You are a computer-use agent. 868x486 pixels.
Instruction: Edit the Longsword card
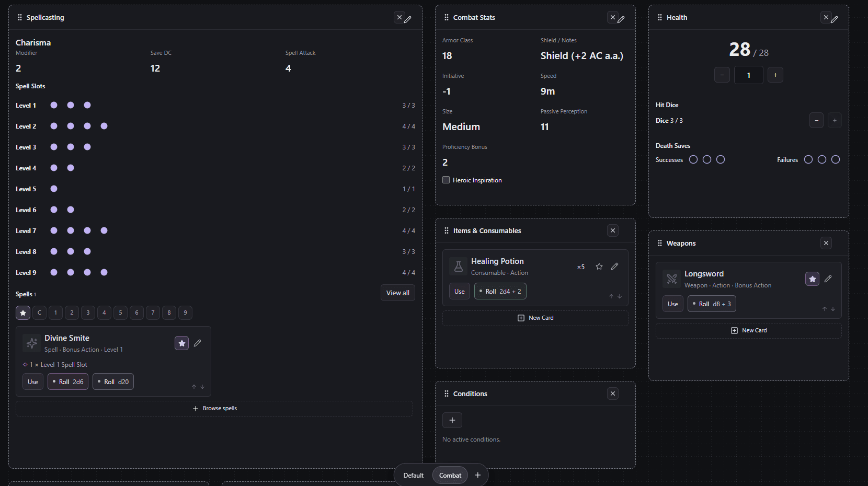828,279
